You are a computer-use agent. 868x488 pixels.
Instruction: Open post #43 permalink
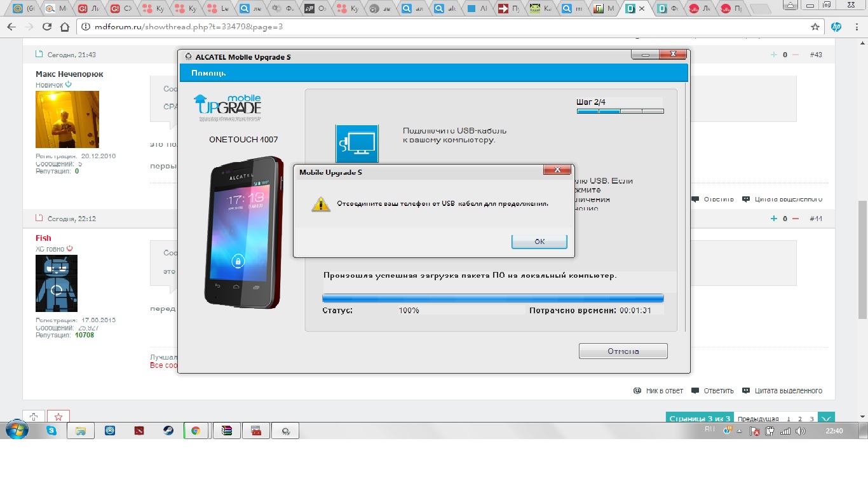click(x=816, y=55)
